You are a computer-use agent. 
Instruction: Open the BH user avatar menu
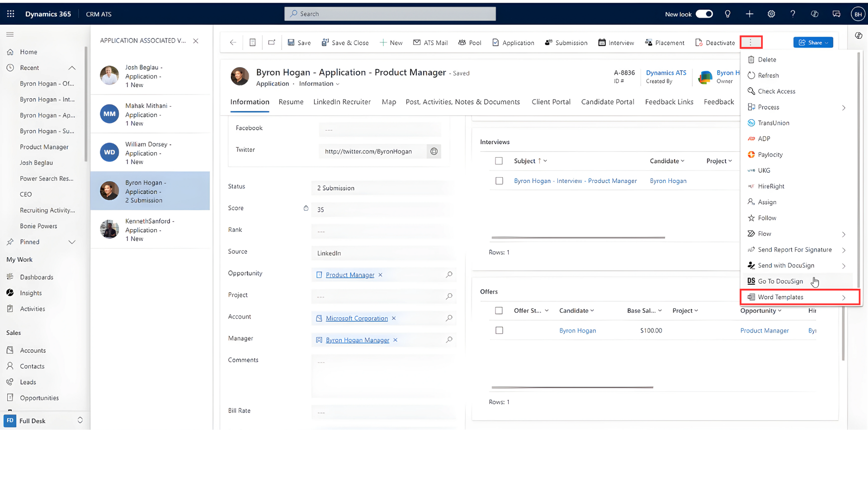(858, 14)
